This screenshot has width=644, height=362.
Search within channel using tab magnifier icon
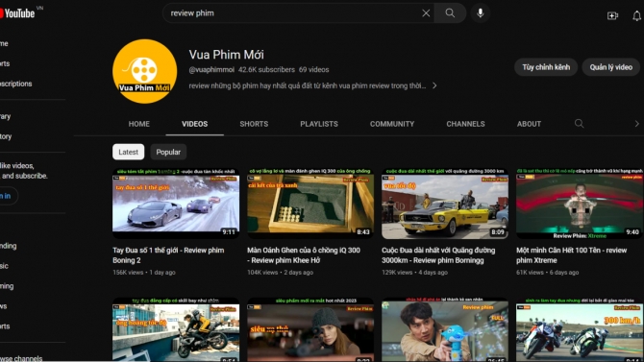coord(579,124)
